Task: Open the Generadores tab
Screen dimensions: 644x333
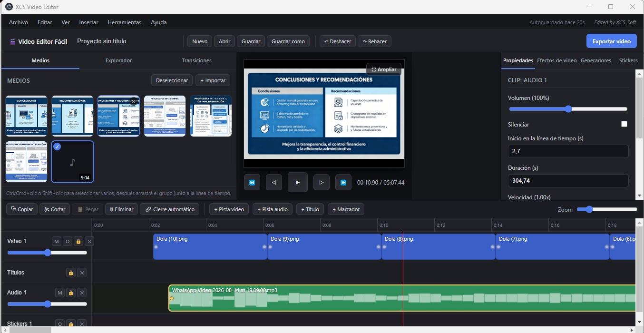Action: tap(596, 60)
